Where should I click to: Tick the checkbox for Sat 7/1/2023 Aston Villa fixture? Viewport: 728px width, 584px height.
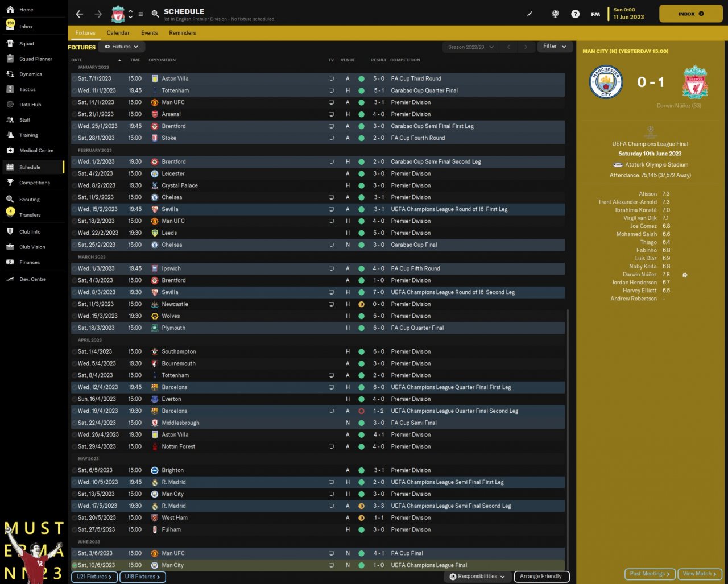tap(74, 78)
